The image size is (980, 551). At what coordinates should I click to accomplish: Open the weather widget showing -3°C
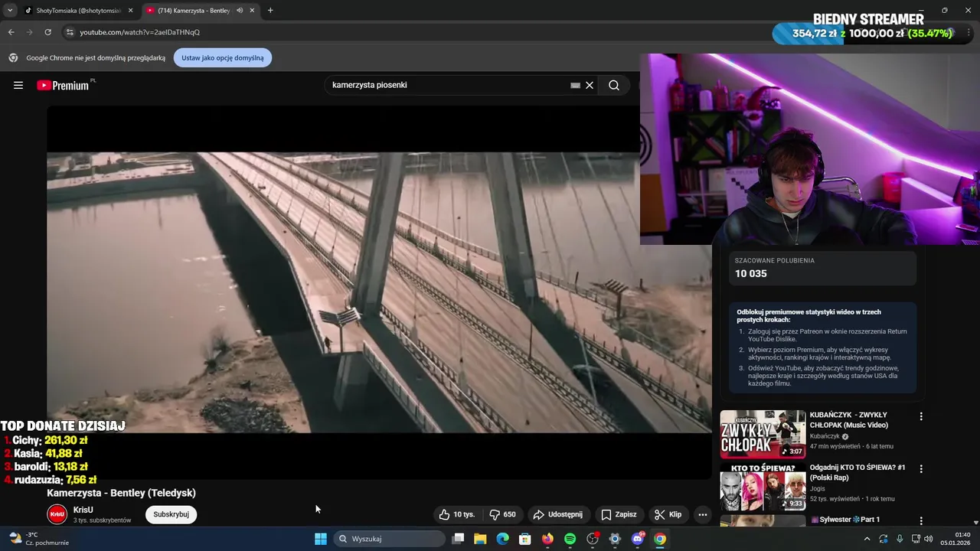(38, 539)
